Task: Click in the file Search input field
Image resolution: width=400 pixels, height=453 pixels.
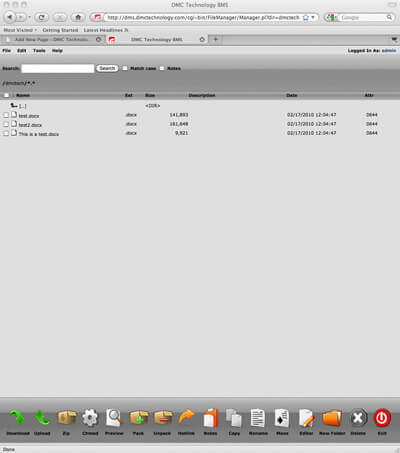Action: point(58,68)
